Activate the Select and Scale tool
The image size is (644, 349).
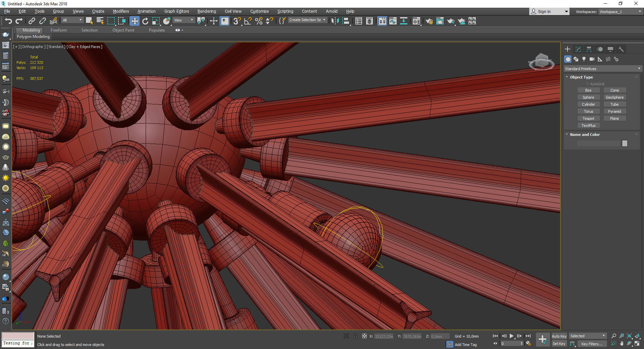(x=156, y=21)
